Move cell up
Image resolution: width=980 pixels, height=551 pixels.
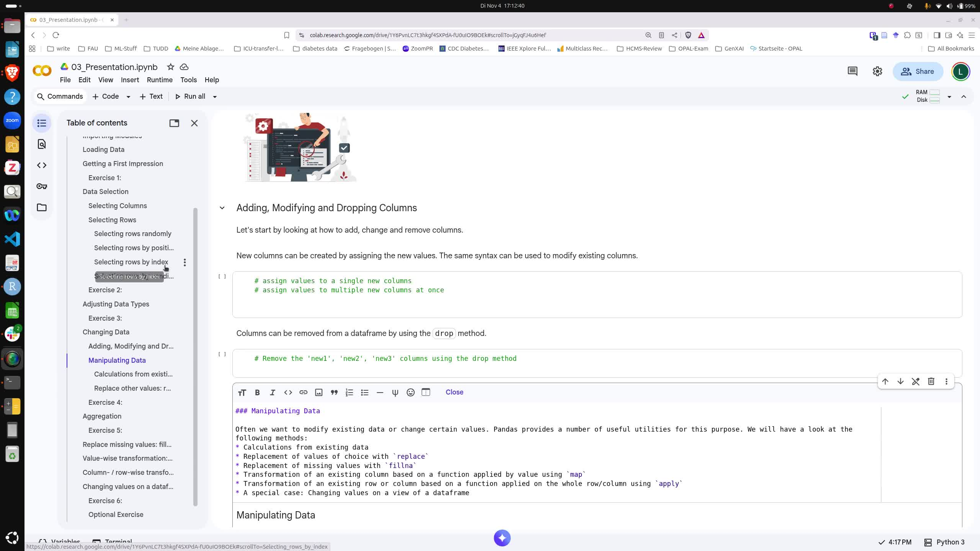[x=885, y=381]
